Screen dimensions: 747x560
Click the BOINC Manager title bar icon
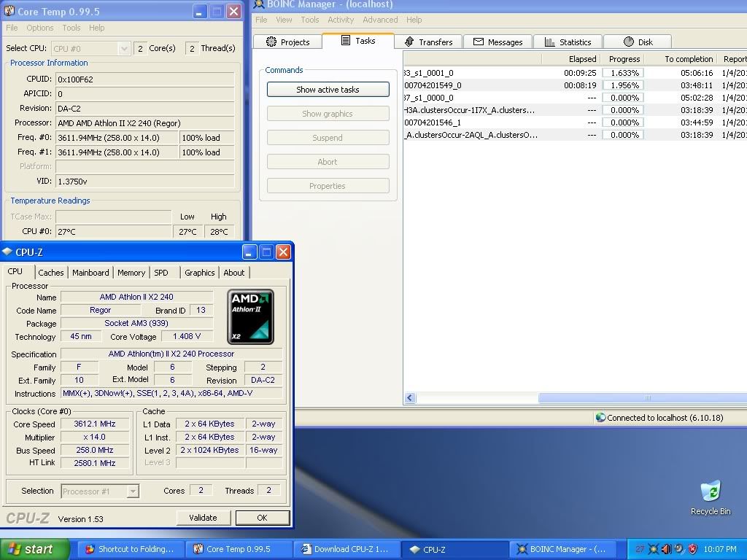point(259,4)
